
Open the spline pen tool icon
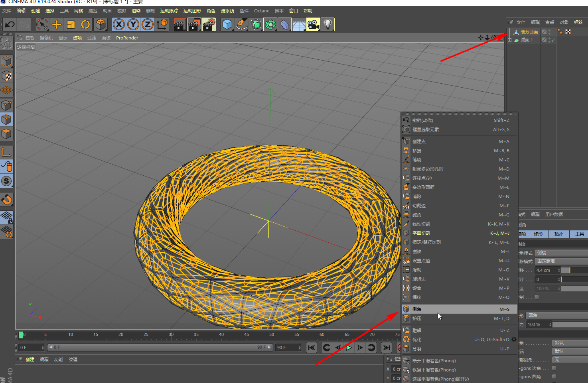(x=242, y=24)
